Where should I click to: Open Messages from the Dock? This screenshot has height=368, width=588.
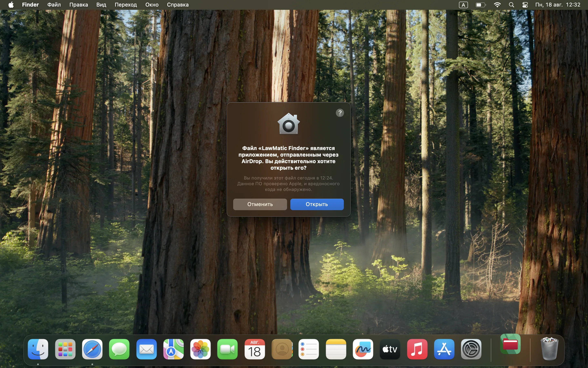(x=119, y=349)
